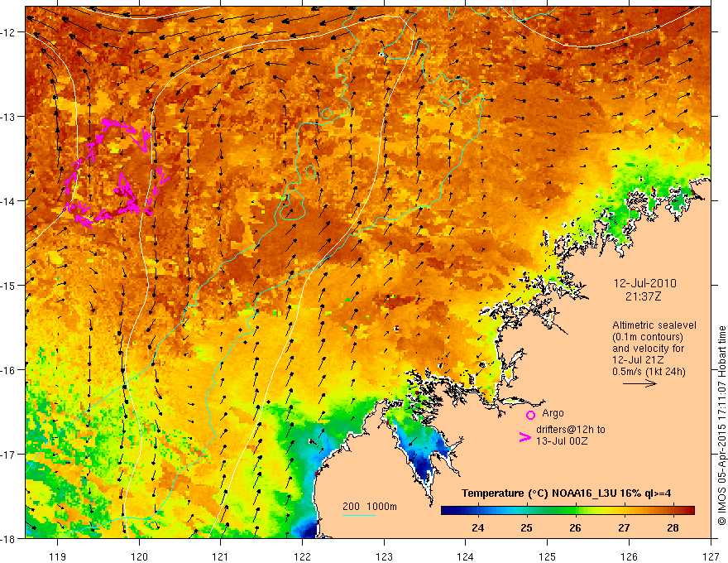Viewport: 728px width, 563px height.
Task: Click the longitude axis label 122
Action: point(302,556)
